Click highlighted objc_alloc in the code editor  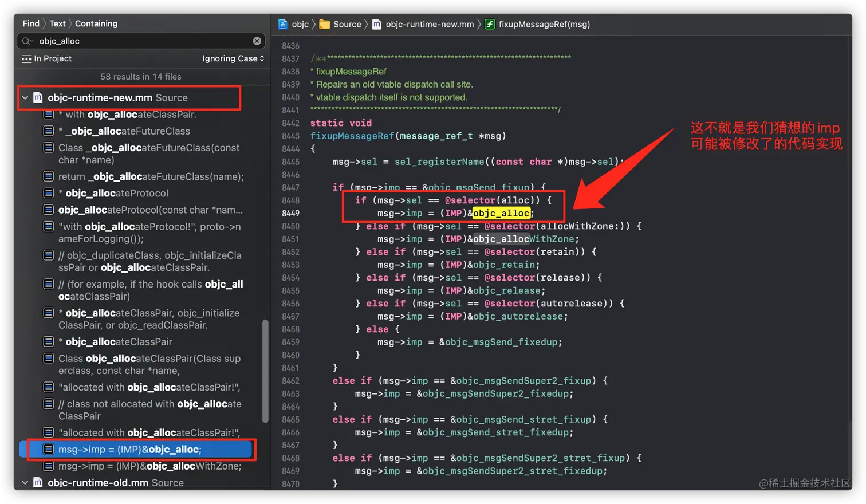(501, 213)
